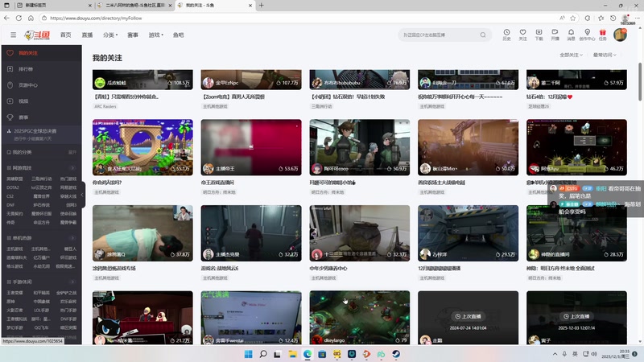Expand the 单机热游 category arrow
The height and width of the screenshot is (362, 644).
coord(72,237)
